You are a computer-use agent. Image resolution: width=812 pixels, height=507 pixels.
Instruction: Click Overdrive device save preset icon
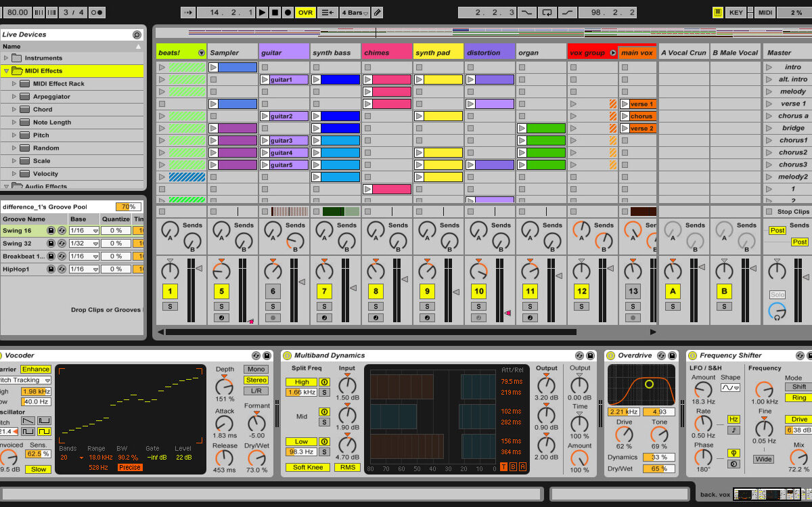671,355
